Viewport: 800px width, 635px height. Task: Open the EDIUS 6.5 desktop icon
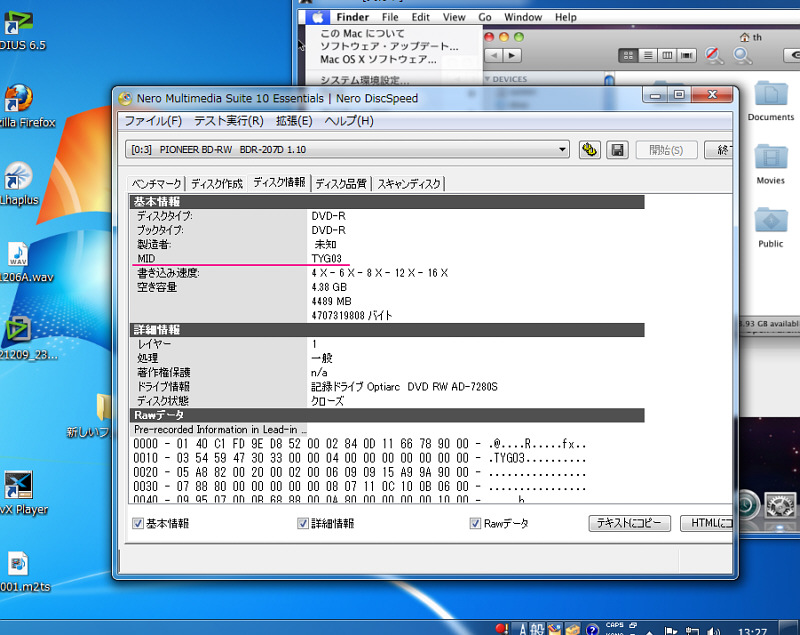[18, 22]
